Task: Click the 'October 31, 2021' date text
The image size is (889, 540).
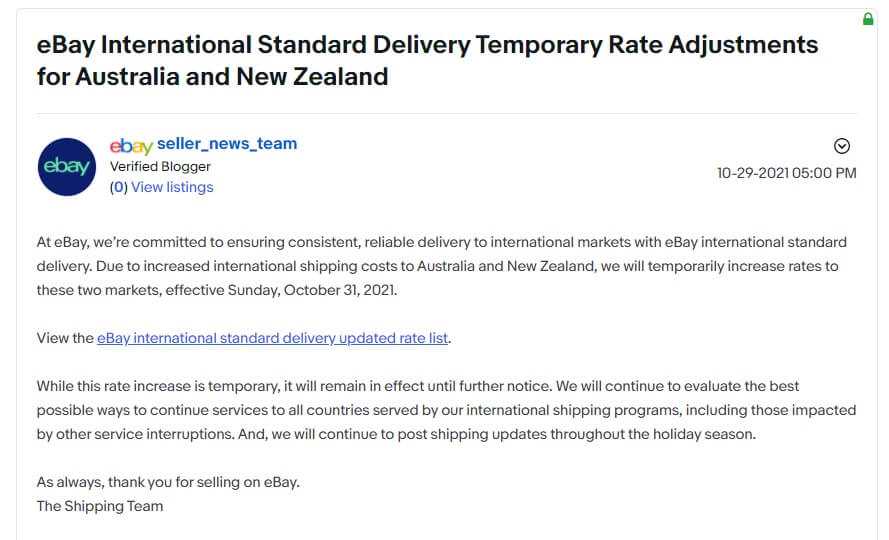Action: [x=339, y=290]
